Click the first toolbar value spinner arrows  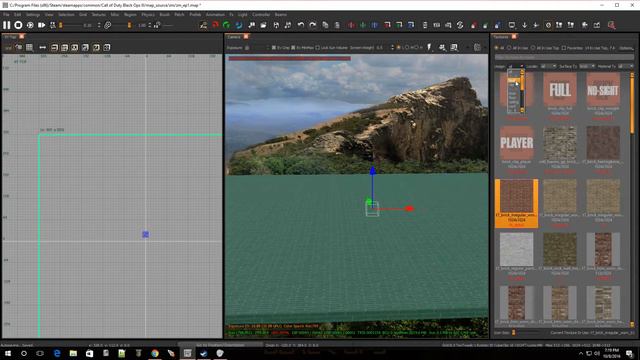coord(99,25)
